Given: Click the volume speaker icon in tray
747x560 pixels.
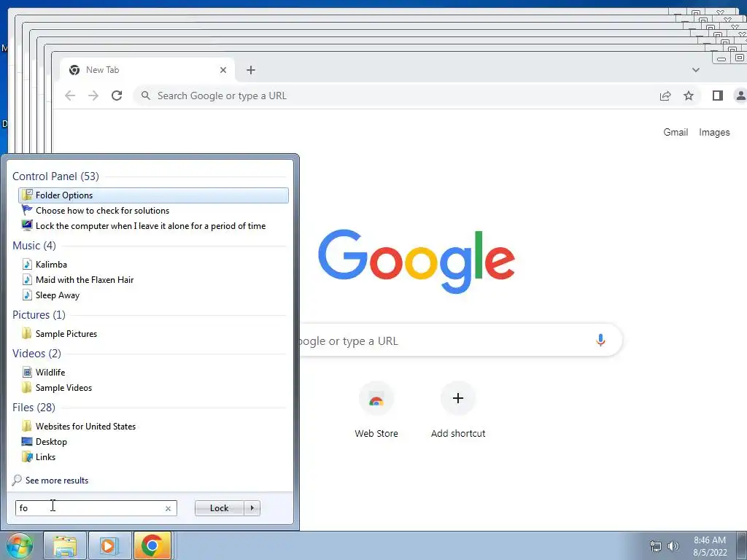Looking at the screenshot, I should pyautogui.click(x=673, y=546).
